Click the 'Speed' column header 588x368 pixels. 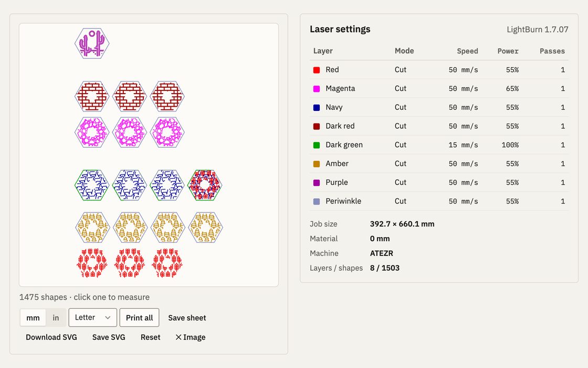click(x=467, y=51)
